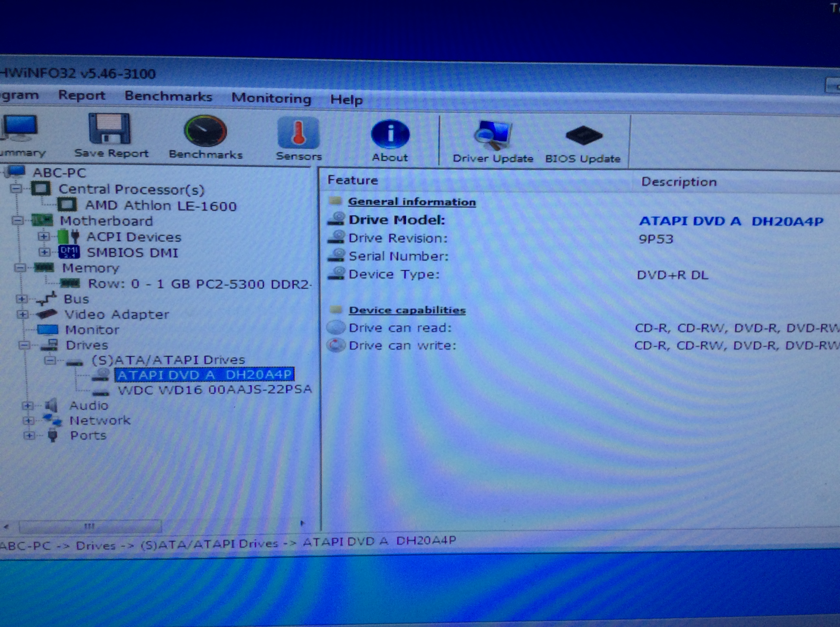Collapse the Central Processor(s) node
840x627 pixels.
click(16, 188)
